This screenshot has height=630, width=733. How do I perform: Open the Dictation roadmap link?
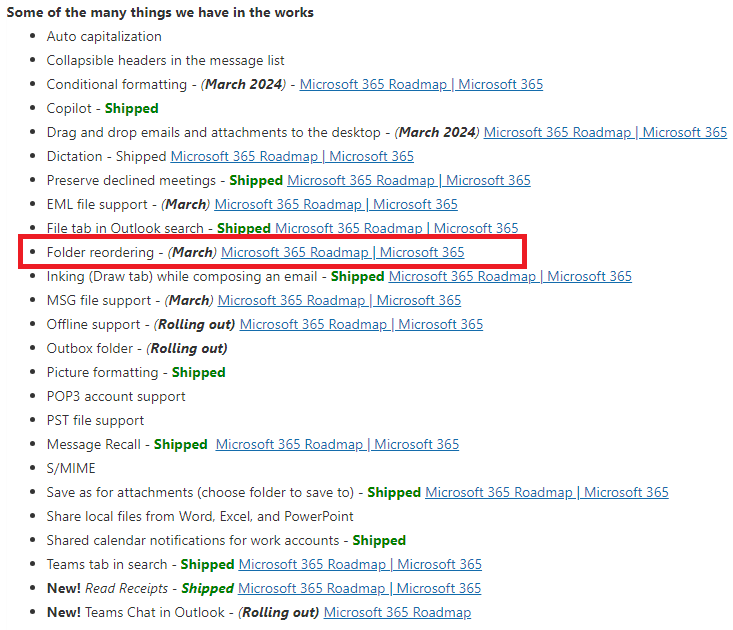click(292, 156)
